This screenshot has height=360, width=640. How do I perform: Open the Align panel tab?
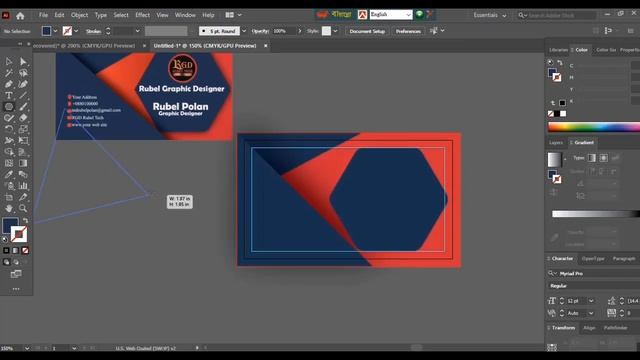[x=589, y=328]
